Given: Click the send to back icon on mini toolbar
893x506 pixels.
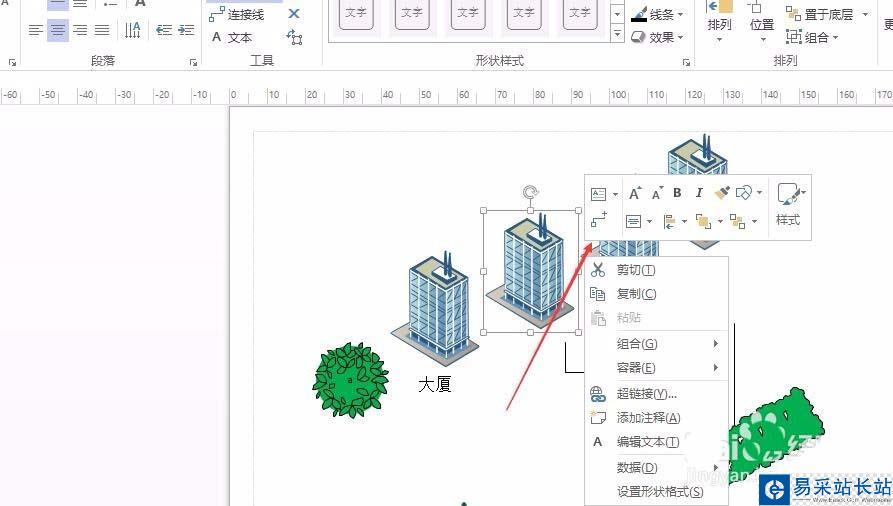Looking at the screenshot, I should pos(738,221).
